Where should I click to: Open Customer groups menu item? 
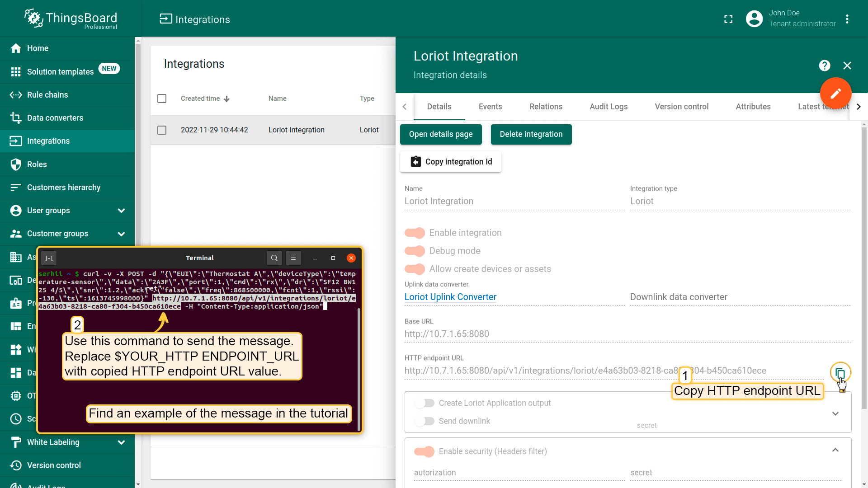pyautogui.click(x=67, y=234)
